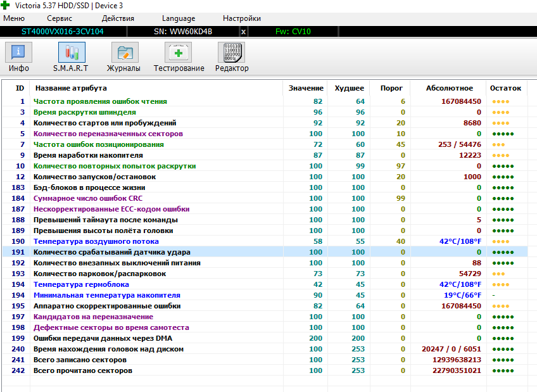Sort by Название атрибута column header
The image size is (537, 392).
click(x=70, y=88)
